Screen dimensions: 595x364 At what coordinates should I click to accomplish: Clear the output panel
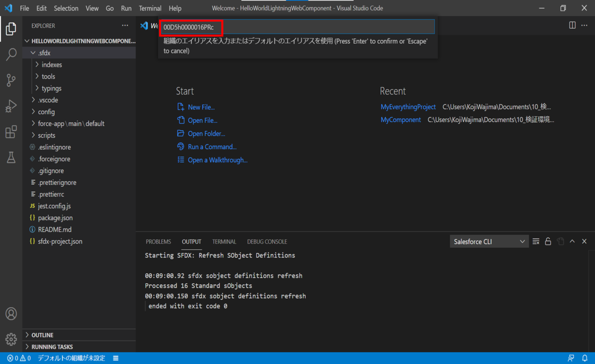tap(536, 242)
